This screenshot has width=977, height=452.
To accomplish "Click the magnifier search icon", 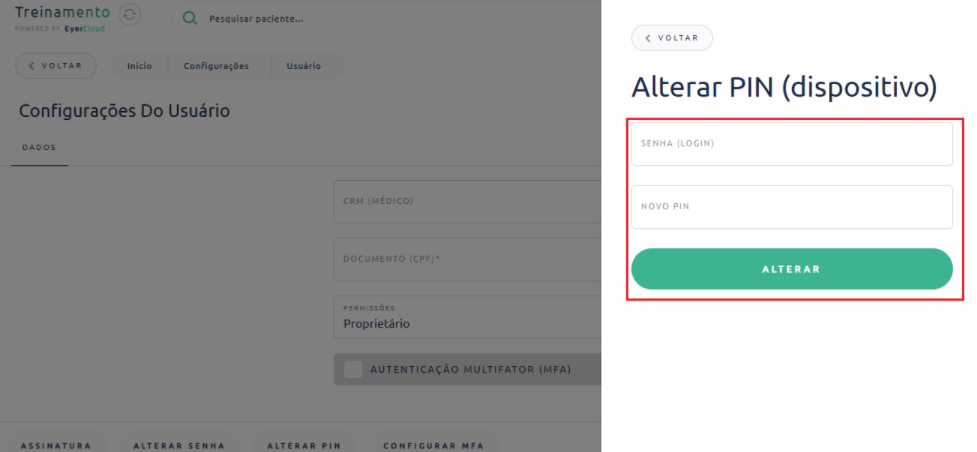I will (x=190, y=19).
